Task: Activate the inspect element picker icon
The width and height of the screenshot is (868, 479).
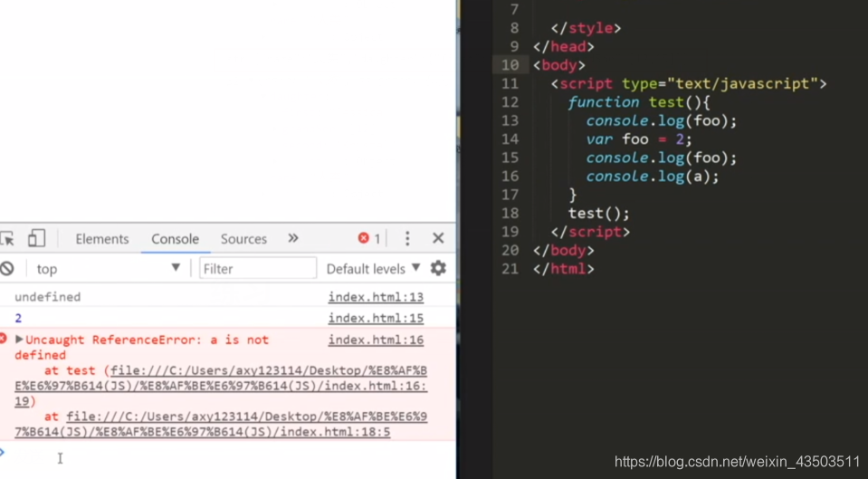Action: pos(7,239)
